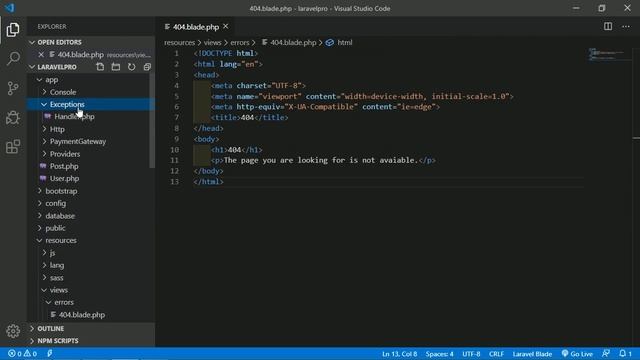Image resolution: width=640 pixels, height=360 pixels.
Task: Collapse the app folder
Action: click(x=40, y=80)
